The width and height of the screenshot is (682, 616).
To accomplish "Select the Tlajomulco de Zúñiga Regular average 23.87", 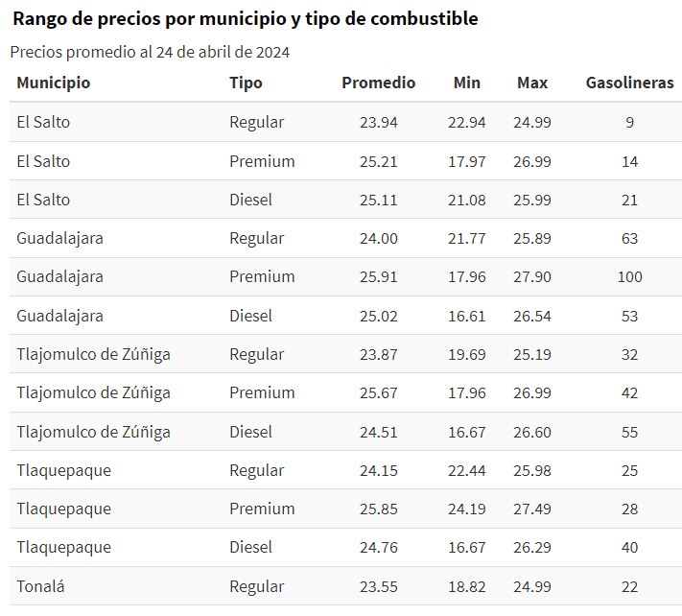I will (378, 354).
